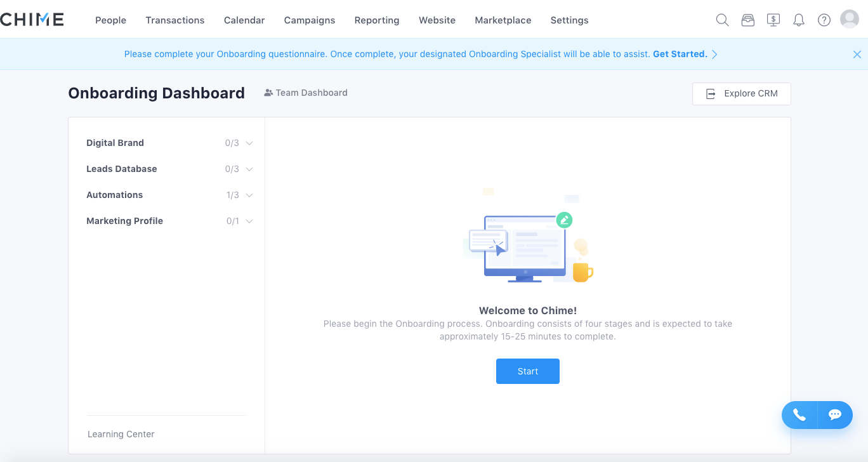Go to the Calendar menu
The image size is (868, 462).
pos(244,20)
